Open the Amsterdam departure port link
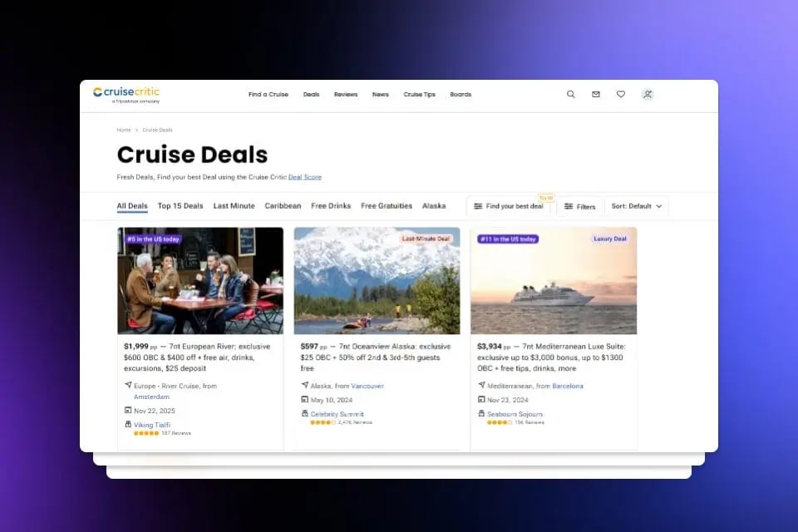The width and height of the screenshot is (798, 532). 151,397
